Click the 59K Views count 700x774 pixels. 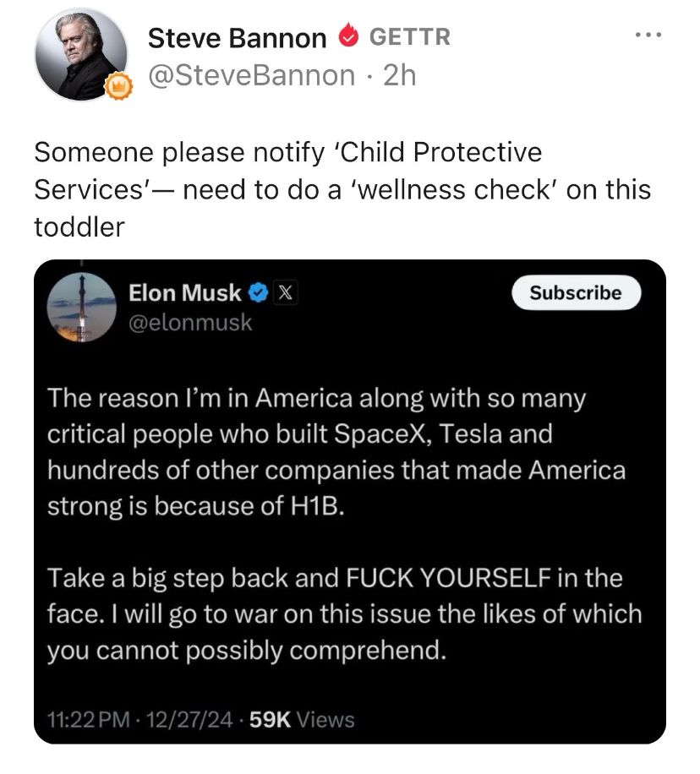point(302,720)
